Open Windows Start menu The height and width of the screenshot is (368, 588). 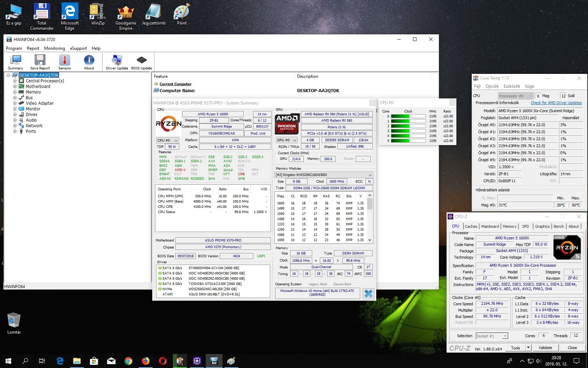[8, 361]
